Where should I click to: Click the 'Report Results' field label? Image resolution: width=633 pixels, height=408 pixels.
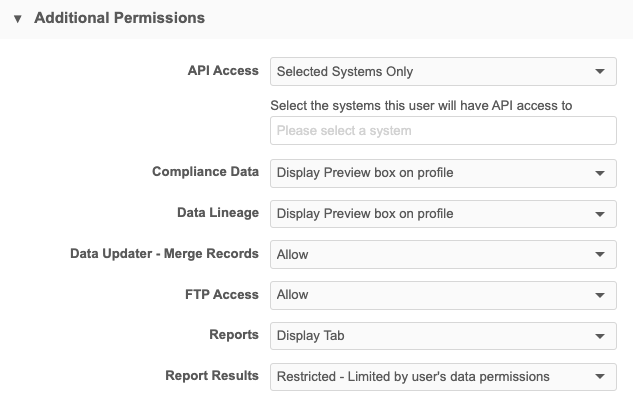[x=212, y=376]
